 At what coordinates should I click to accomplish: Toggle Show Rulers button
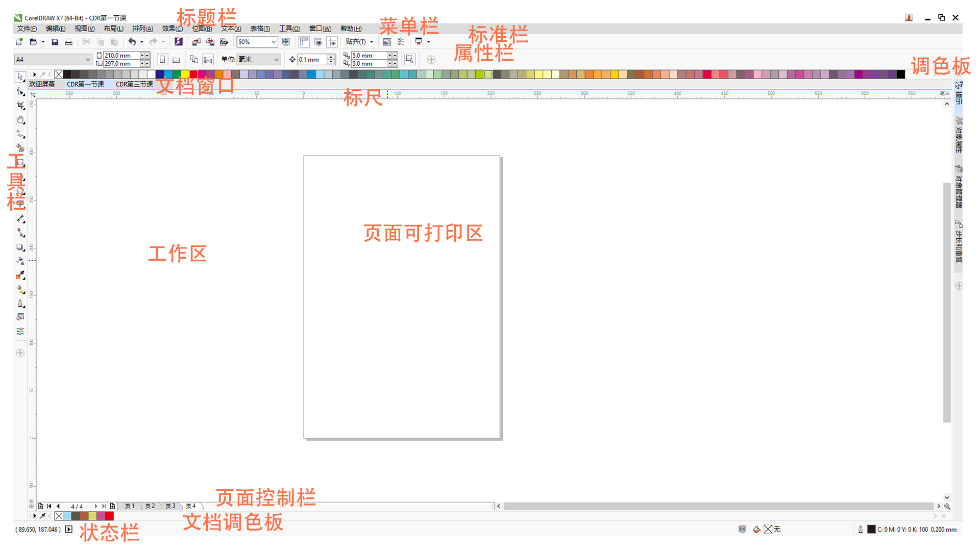click(x=304, y=42)
